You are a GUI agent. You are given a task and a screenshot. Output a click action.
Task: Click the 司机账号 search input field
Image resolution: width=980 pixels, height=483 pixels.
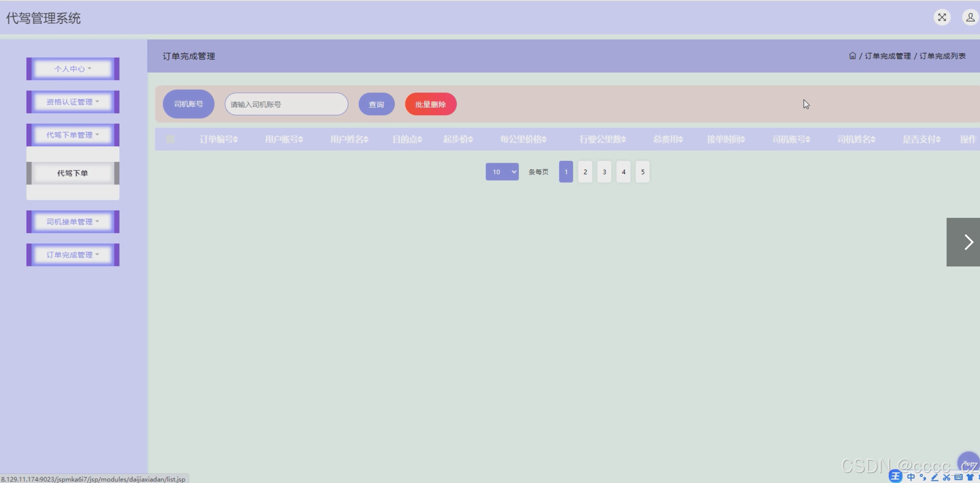[286, 105]
